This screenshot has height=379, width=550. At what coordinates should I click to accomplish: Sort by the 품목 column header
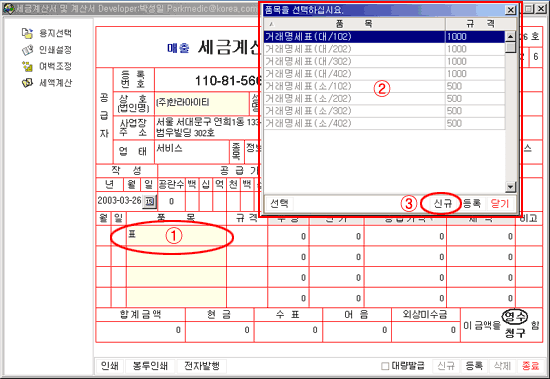click(354, 24)
